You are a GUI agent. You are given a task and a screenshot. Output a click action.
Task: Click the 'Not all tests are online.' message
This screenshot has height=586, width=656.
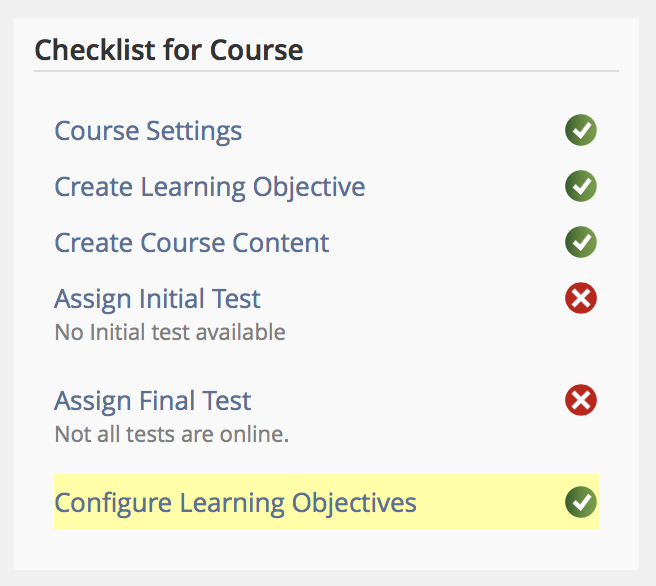coord(171,435)
